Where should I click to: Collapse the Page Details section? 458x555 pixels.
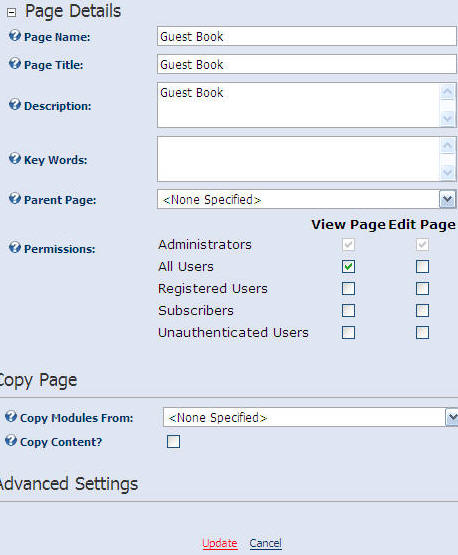point(11,13)
